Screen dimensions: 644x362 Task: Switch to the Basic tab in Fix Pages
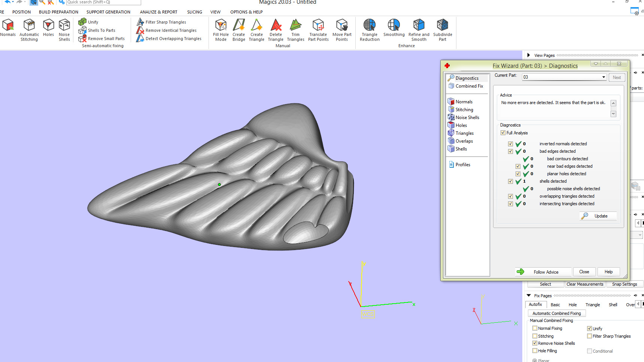point(555,305)
